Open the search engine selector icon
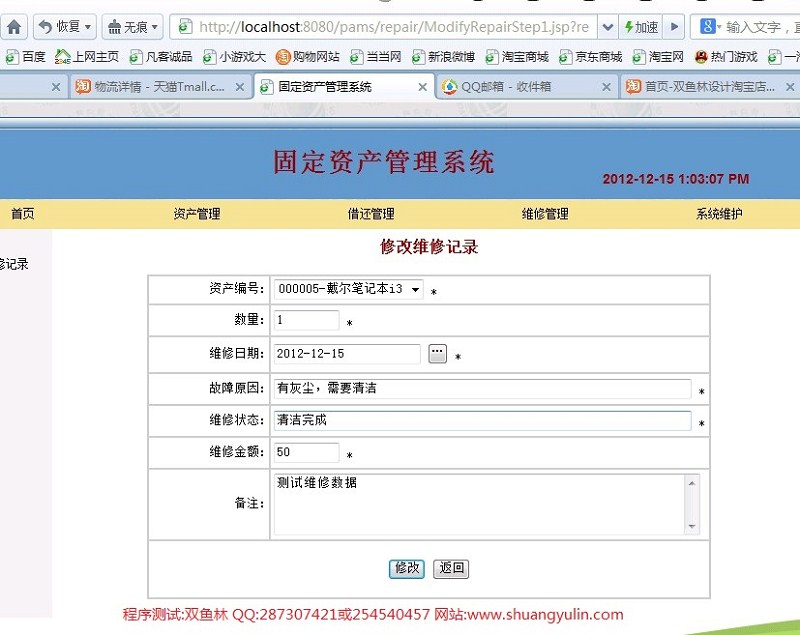 tap(710, 27)
